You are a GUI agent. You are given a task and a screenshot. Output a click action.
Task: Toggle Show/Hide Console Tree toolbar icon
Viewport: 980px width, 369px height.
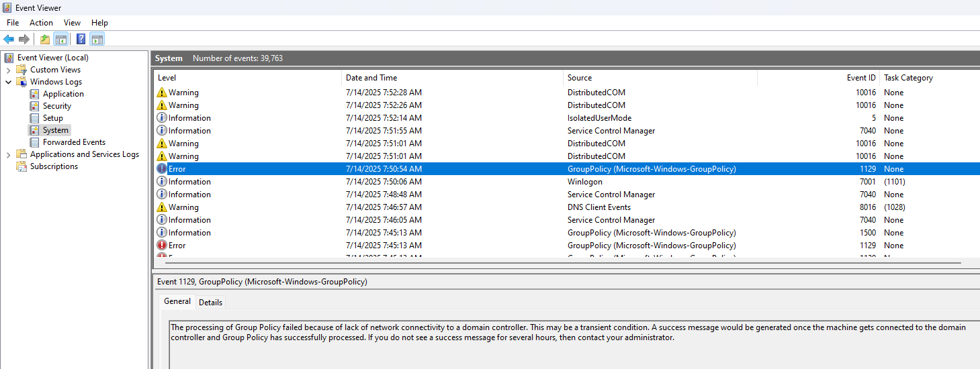(60, 39)
